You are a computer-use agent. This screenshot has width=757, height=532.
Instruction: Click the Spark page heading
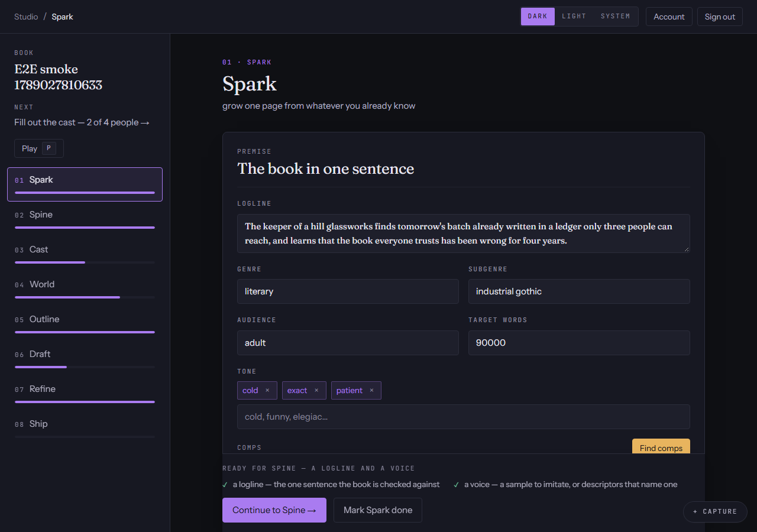(x=250, y=83)
